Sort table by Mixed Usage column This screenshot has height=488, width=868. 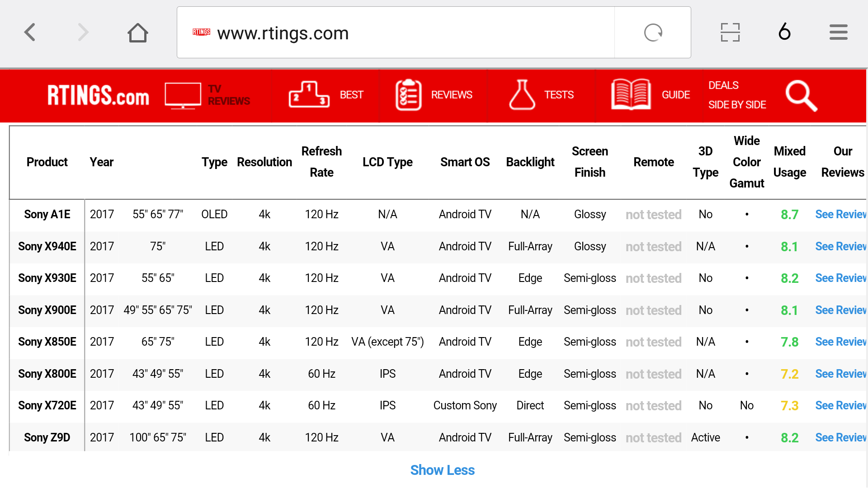789,162
